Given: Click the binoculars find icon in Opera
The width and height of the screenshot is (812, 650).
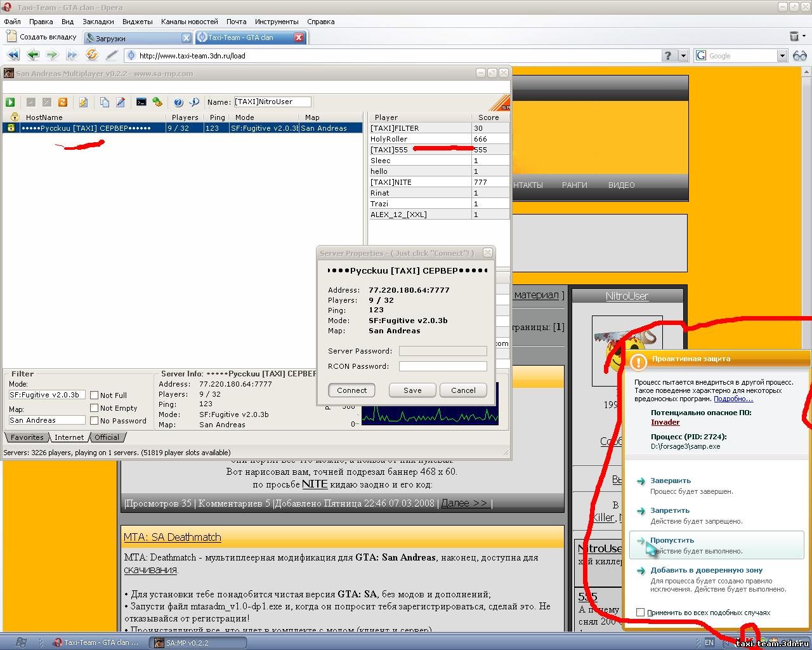Looking at the screenshot, I should pos(799,56).
